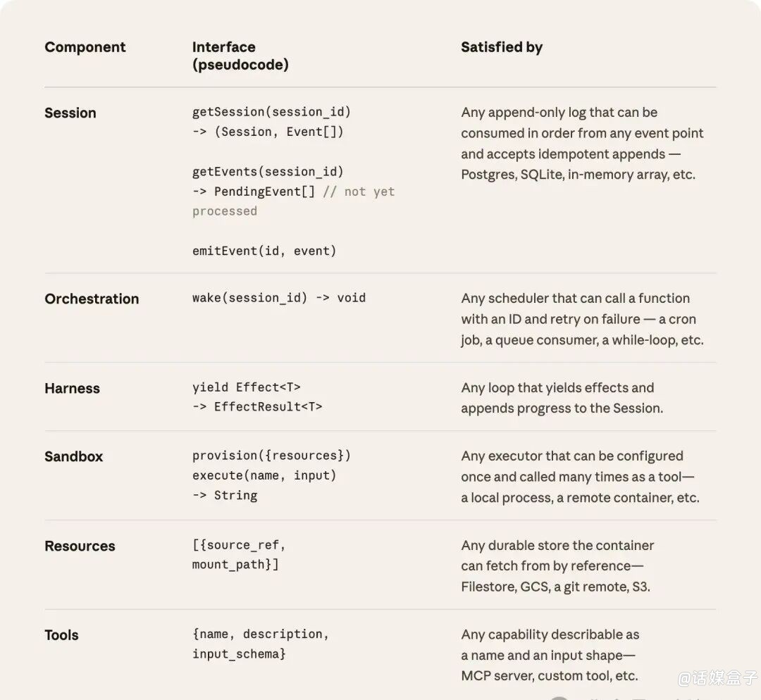Click the getSession(session_id) code line

(x=271, y=111)
